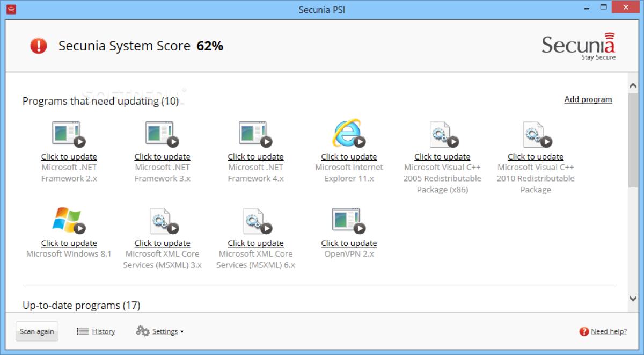The height and width of the screenshot is (355, 644).
Task: Click the Up-to-date programs section header
Action: click(80, 305)
